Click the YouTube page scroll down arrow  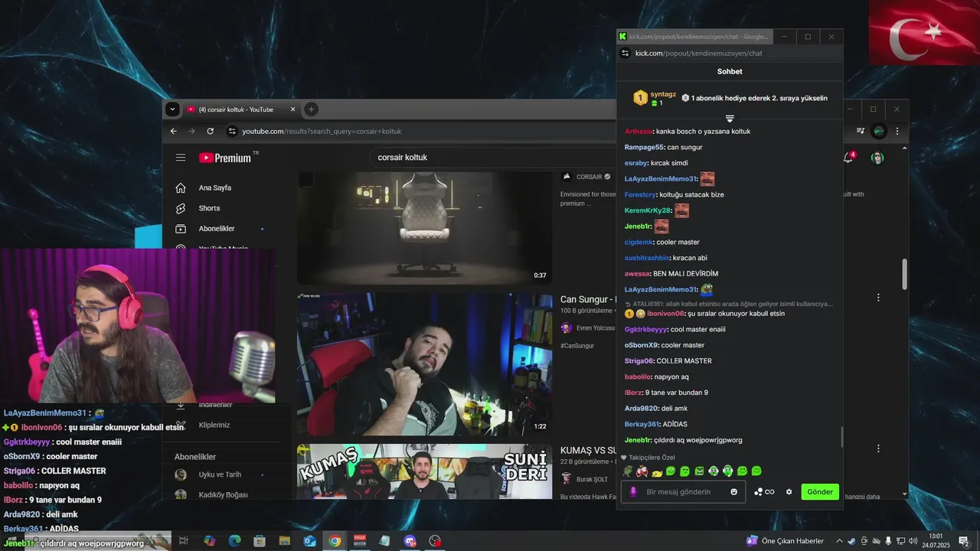(904, 494)
